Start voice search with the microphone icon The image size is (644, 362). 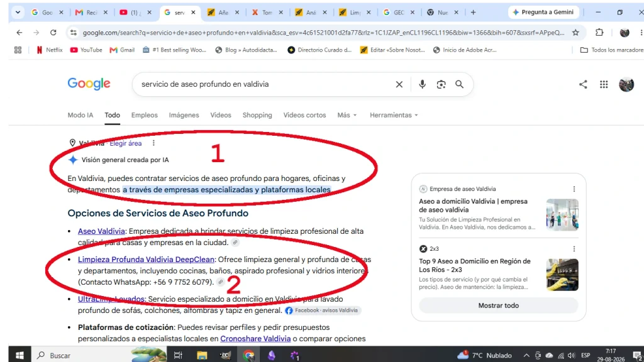(422, 84)
